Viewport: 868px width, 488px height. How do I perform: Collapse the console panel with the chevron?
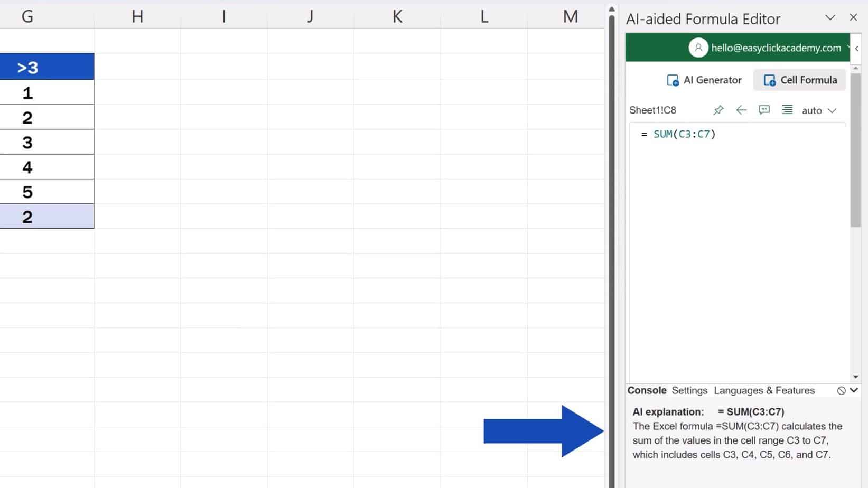853,390
